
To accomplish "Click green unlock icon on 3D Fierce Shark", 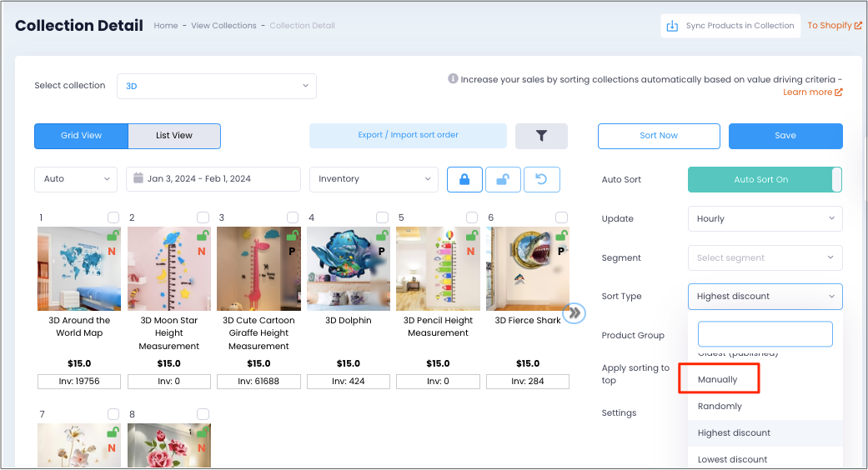I will pos(561,236).
